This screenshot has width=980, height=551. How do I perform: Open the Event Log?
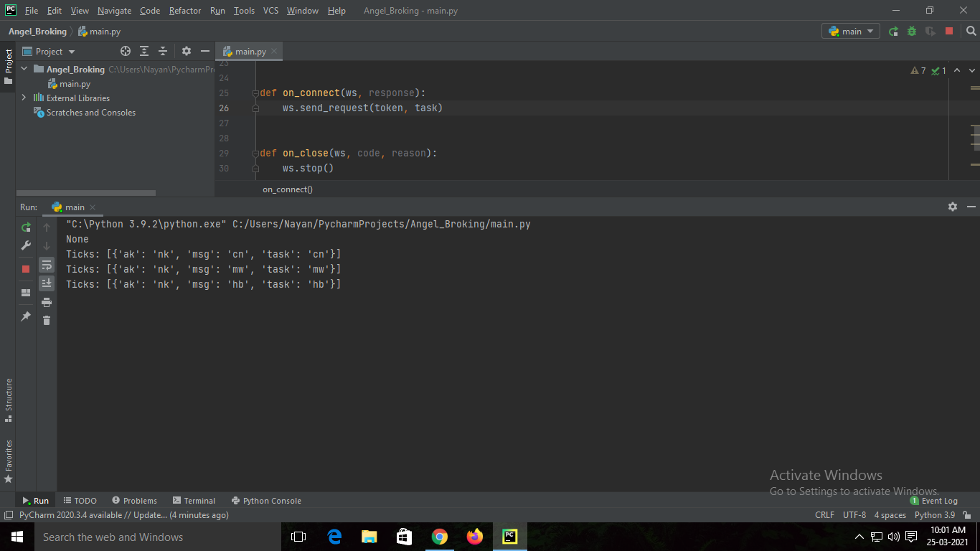934,501
